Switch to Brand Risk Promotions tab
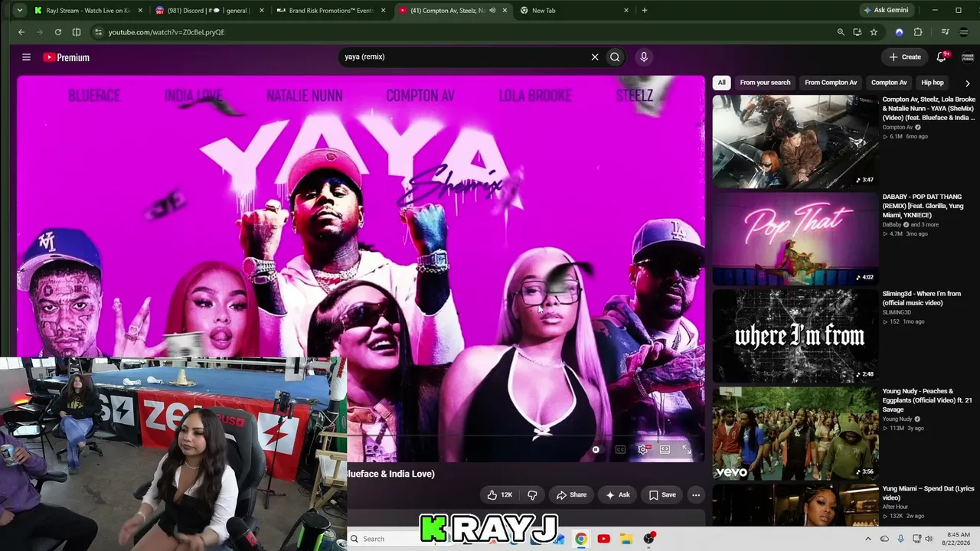The width and height of the screenshot is (980, 551). [332, 11]
